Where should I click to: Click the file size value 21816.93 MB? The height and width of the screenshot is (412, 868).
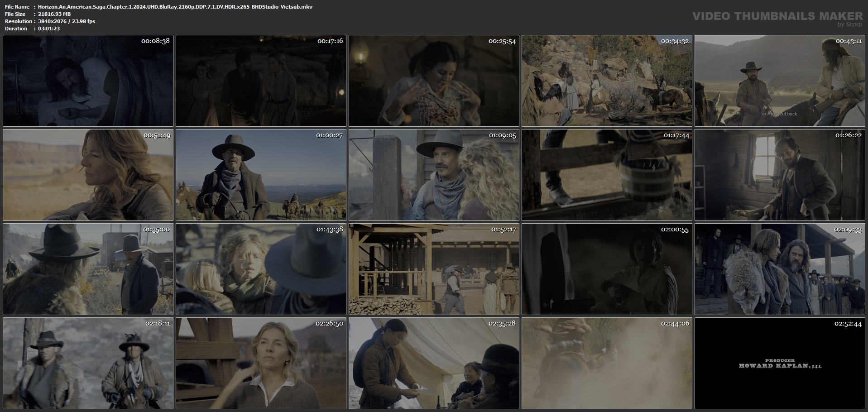click(x=54, y=14)
